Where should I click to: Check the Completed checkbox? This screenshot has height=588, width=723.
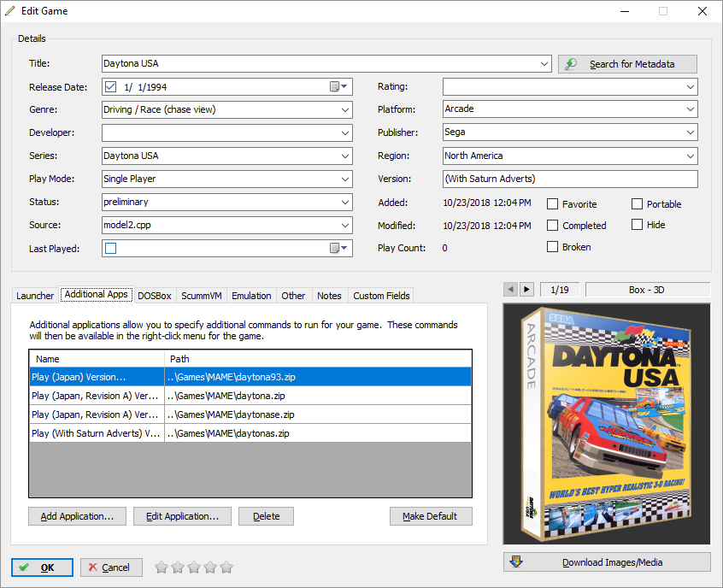(552, 225)
